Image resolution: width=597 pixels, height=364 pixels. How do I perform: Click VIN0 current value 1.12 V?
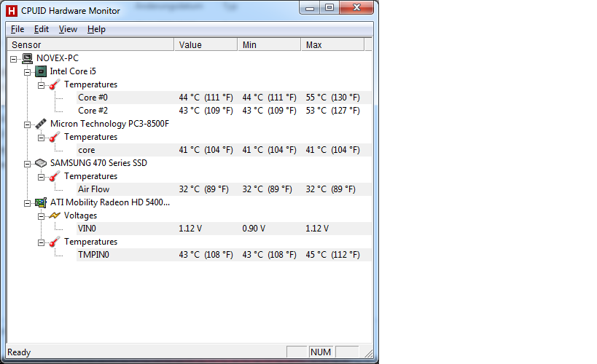click(x=190, y=229)
